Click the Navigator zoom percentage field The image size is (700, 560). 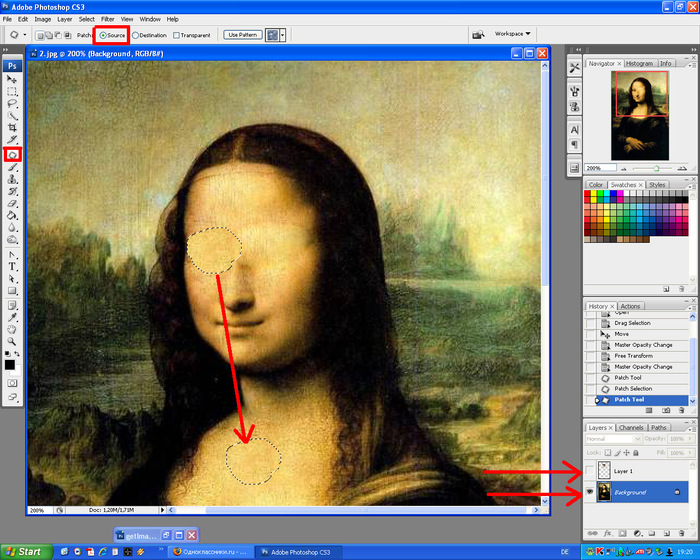(600, 168)
